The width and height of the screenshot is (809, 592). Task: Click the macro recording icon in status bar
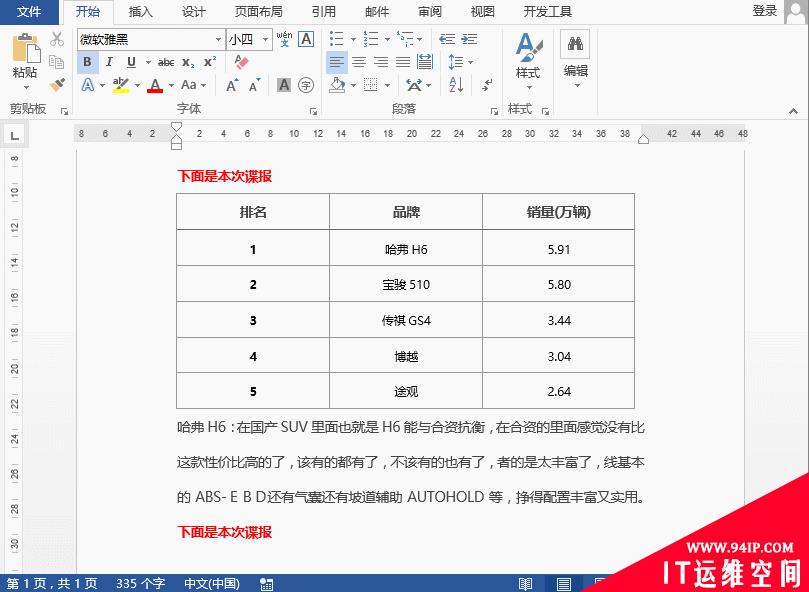coord(266,584)
